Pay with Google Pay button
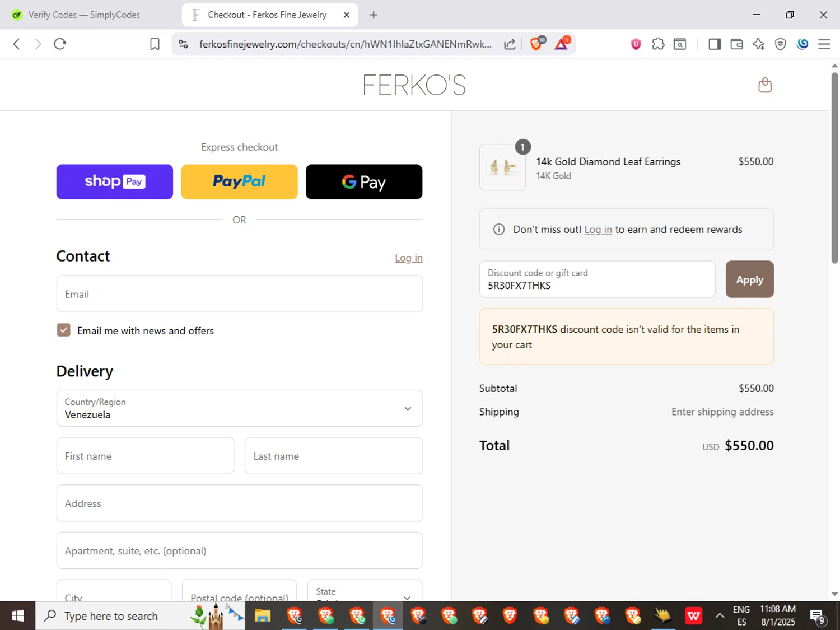Image resolution: width=840 pixels, height=630 pixels. point(364,181)
